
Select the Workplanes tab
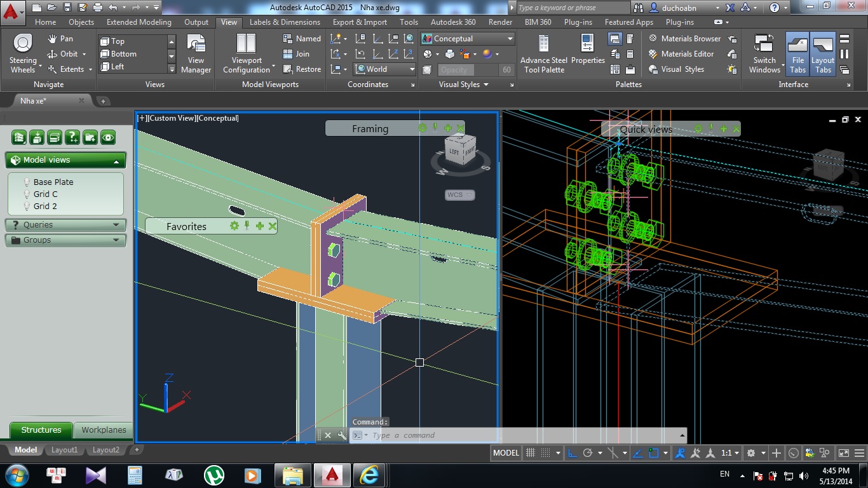pos(104,430)
